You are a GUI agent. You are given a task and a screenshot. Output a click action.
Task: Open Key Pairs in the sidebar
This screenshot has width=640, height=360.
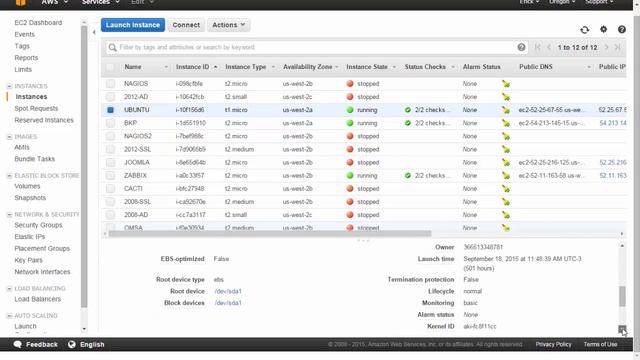click(x=29, y=260)
